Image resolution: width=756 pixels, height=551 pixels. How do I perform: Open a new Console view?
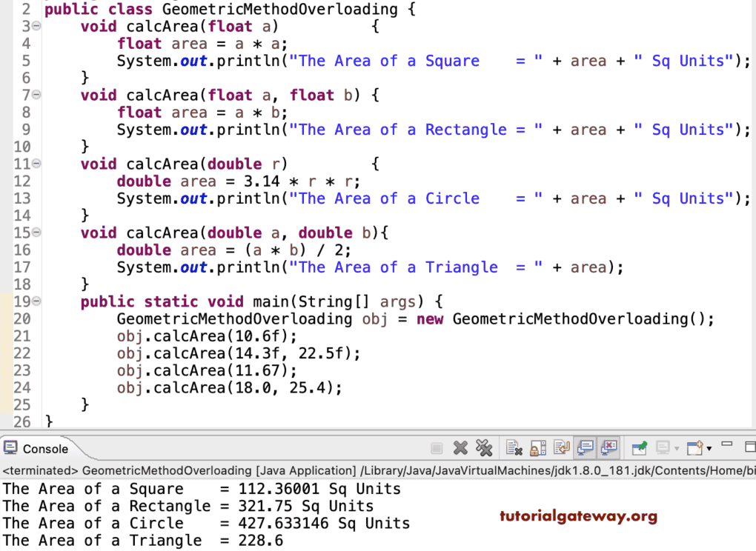[694, 448]
